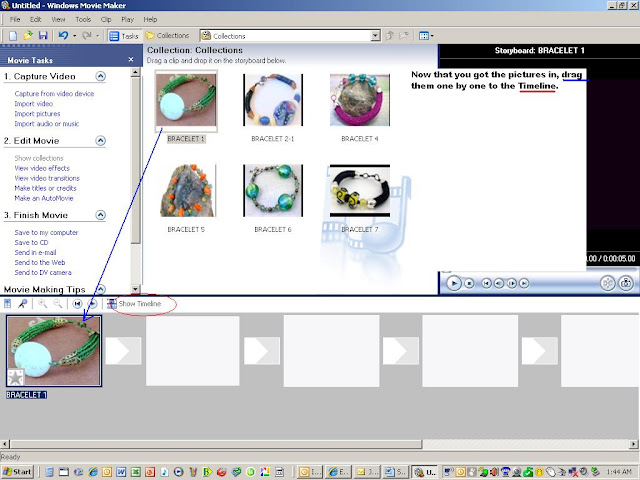Click the monitor Back button
640x480 pixels.
click(486, 283)
